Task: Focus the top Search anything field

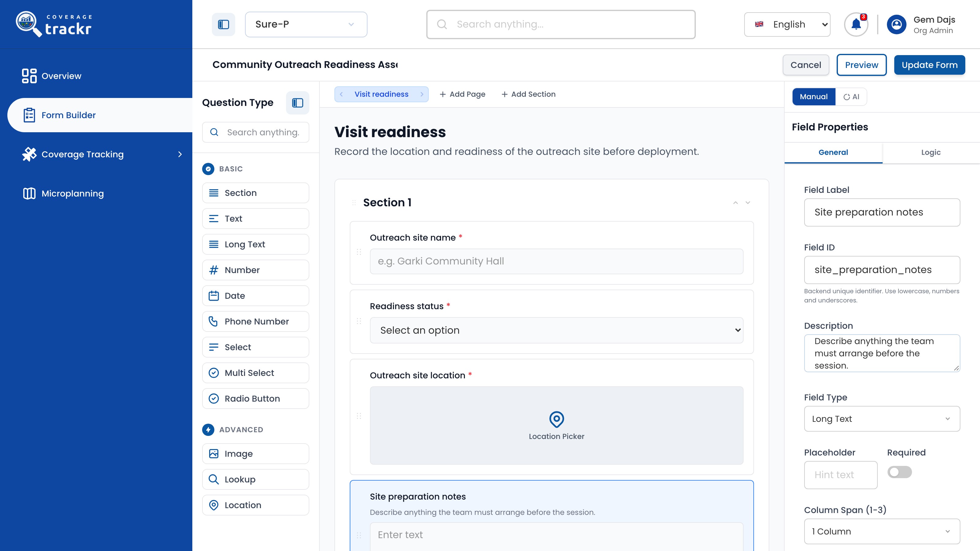Action: [x=561, y=24]
